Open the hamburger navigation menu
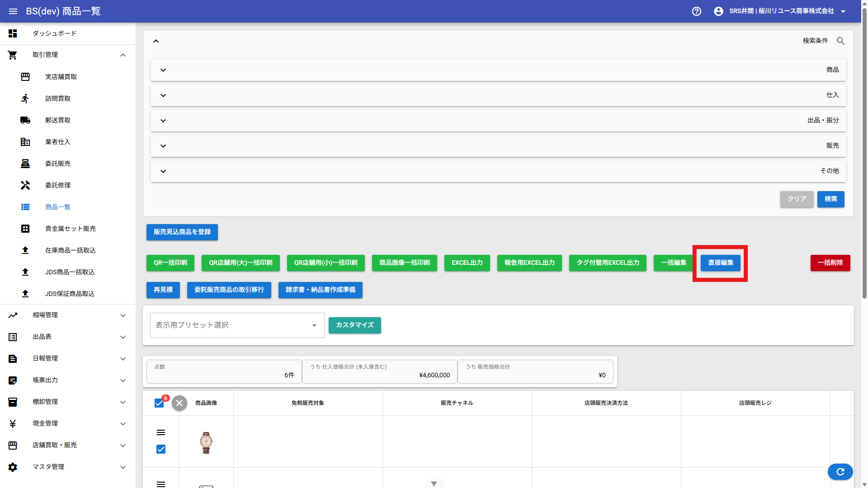868x488 pixels. [13, 11]
